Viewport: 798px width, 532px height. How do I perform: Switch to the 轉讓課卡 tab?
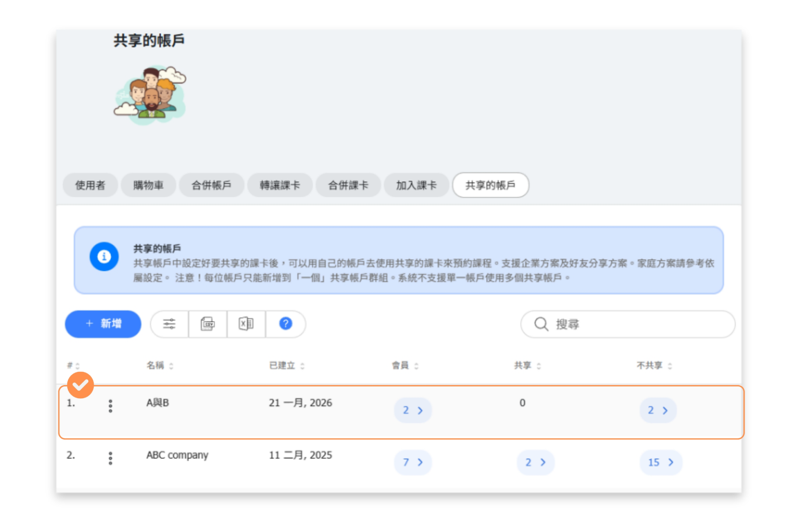click(279, 185)
